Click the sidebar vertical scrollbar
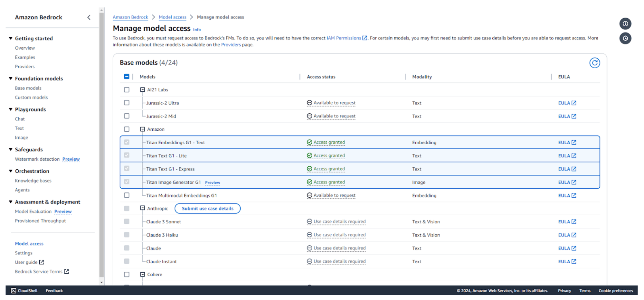This screenshot has height=300, width=644. click(x=101, y=145)
